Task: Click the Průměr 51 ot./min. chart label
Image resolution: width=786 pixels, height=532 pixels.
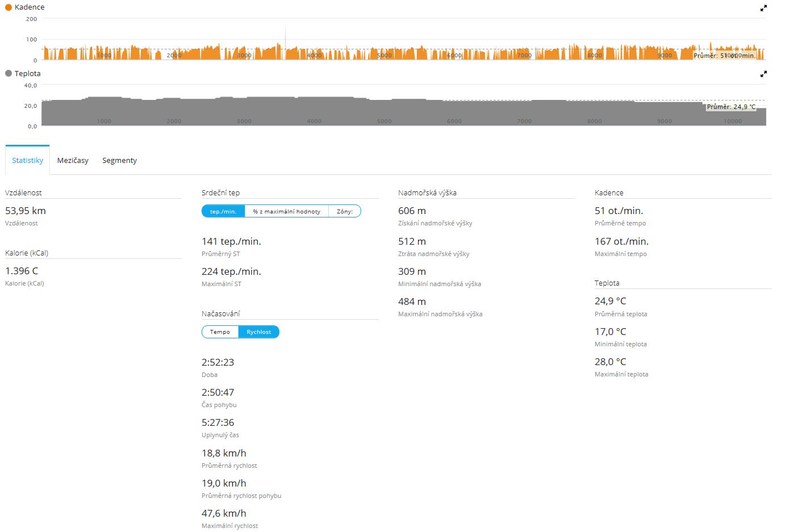Action: click(x=724, y=56)
